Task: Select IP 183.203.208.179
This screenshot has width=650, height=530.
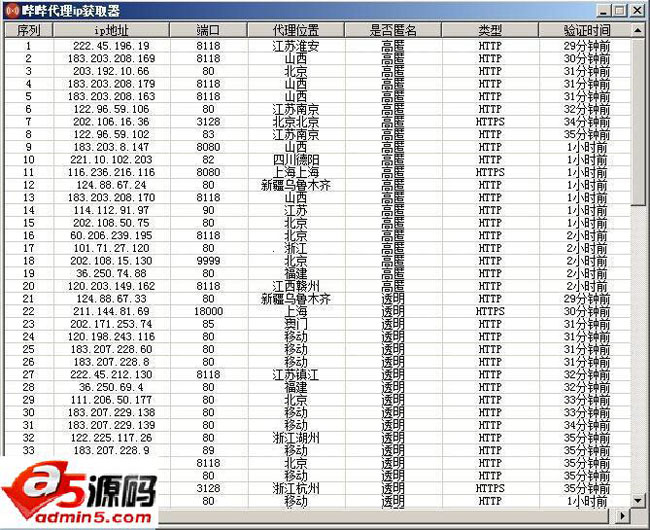Action: click(x=111, y=84)
